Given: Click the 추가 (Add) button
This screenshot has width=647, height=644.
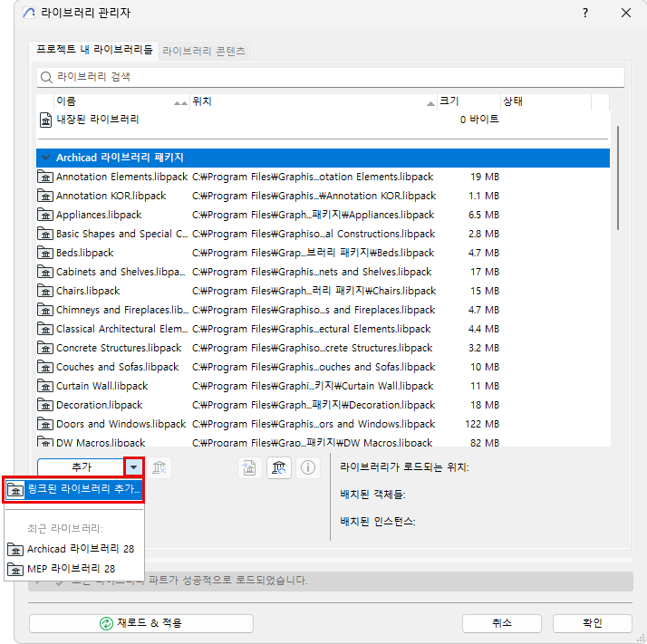Looking at the screenshot, I should click(x=82, y=467).
